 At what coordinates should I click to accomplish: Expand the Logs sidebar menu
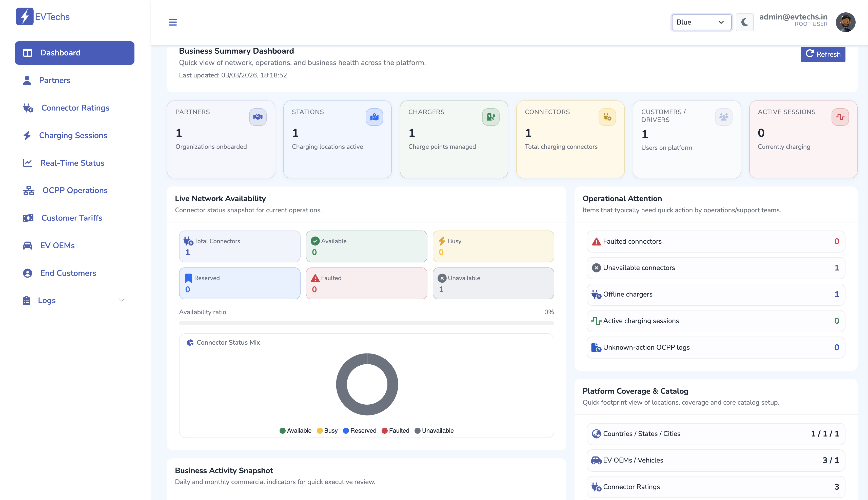pos(74,301)
